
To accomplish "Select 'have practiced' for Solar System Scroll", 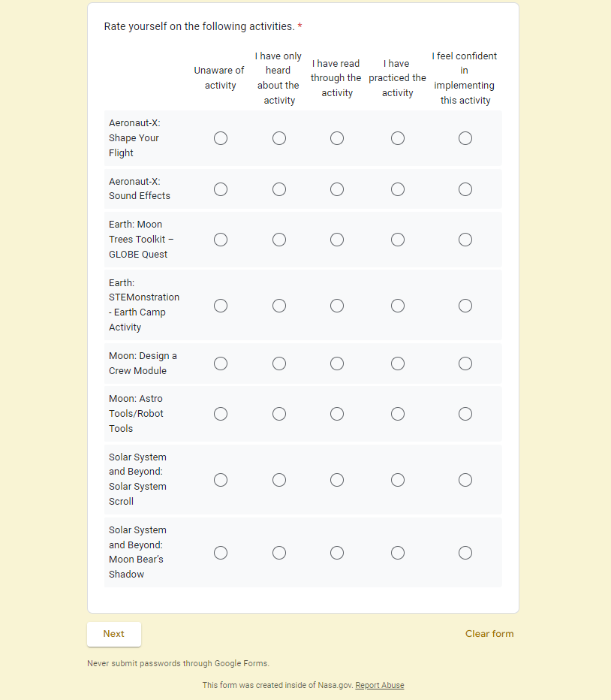I will coord(398,480).
